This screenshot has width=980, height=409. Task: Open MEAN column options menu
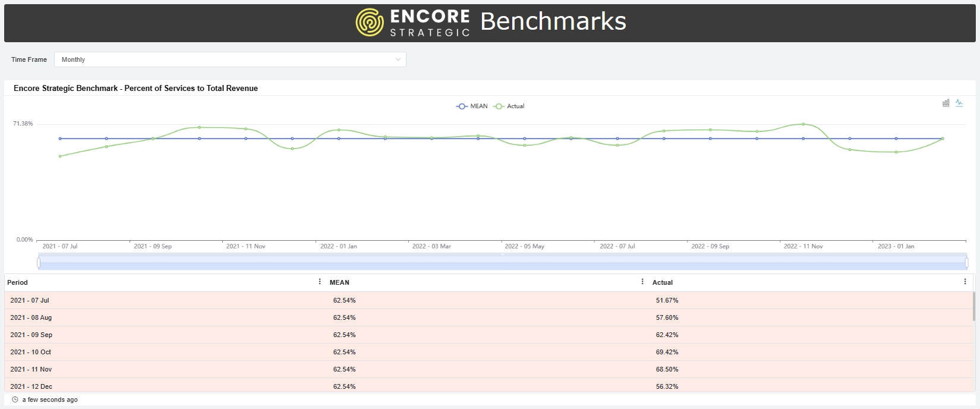642,282
